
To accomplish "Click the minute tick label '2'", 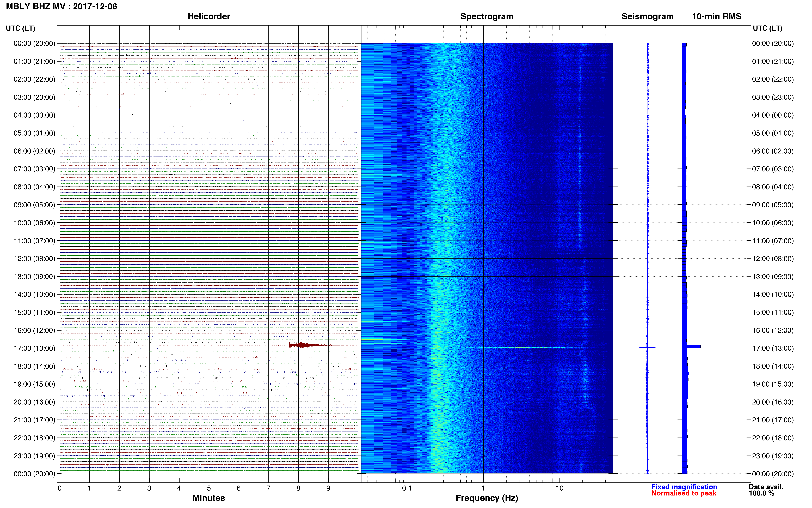I will (x=119, y=488).
